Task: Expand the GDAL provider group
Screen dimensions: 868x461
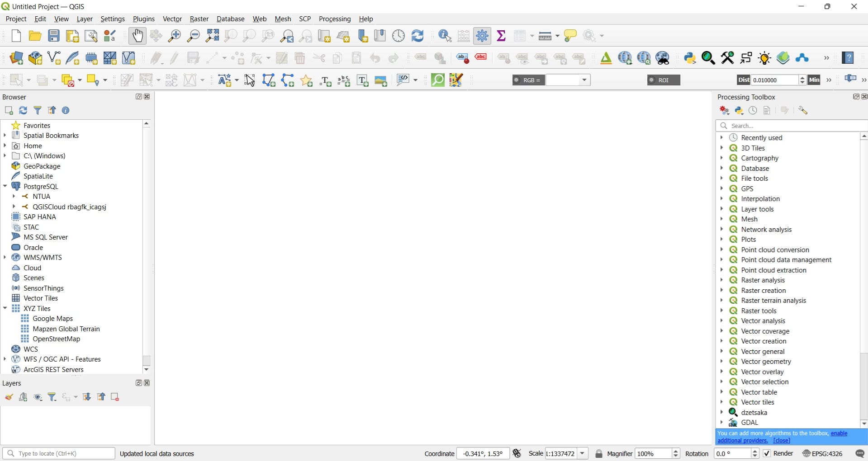Action: [721, 422]
